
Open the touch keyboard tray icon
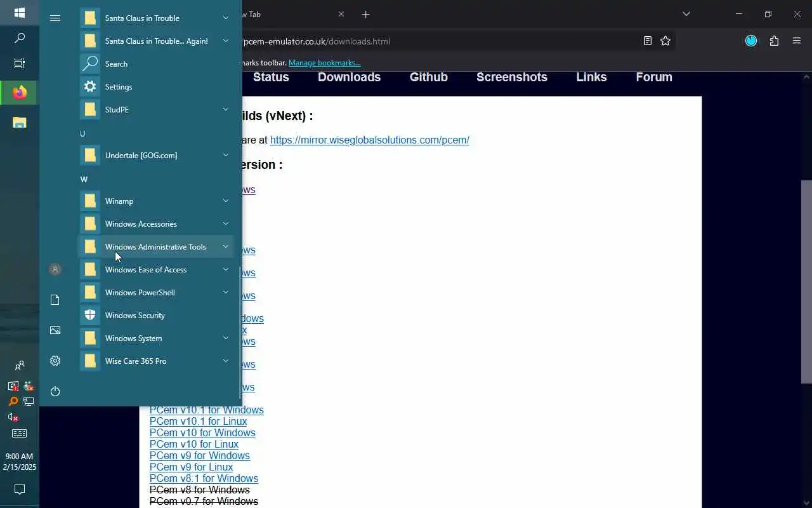[20, 434]
